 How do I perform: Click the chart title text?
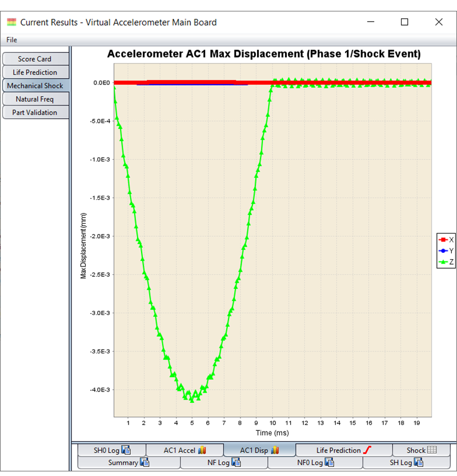click(x=264, y=54)
